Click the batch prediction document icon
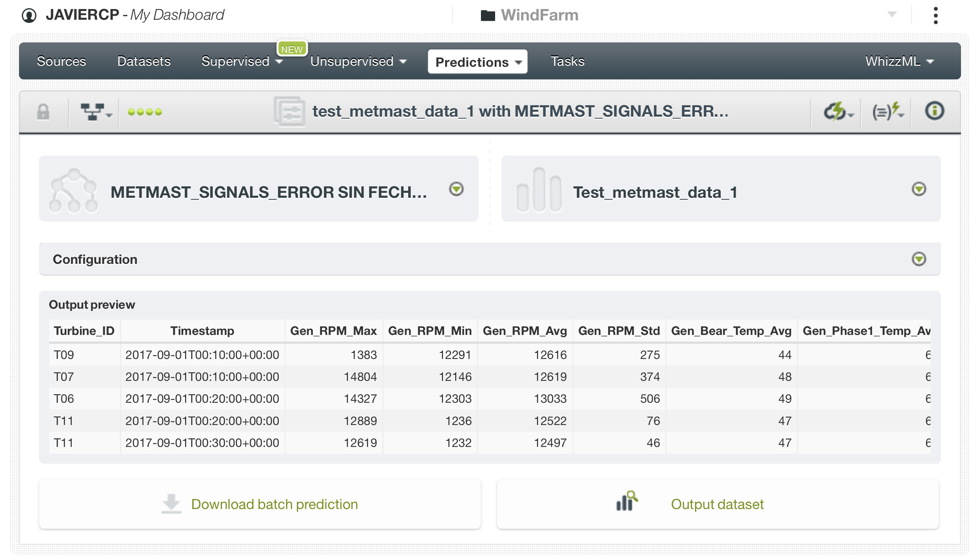Screen dimensions: 980x560 pos(289,112)
